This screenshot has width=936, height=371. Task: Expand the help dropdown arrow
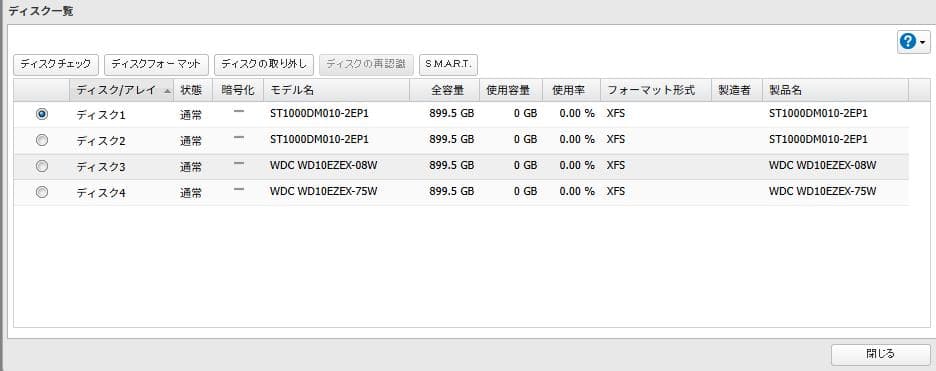[x=923, y=42]
